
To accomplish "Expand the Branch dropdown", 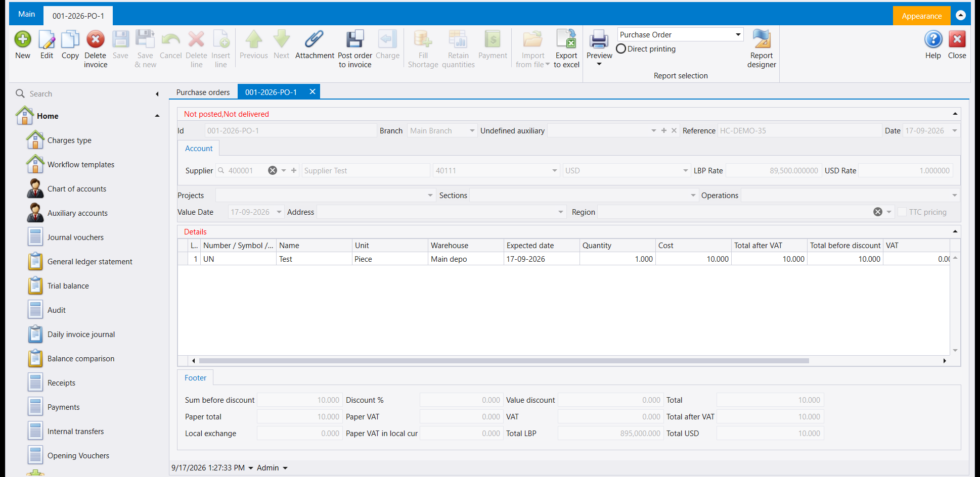I will coord(472,131).
